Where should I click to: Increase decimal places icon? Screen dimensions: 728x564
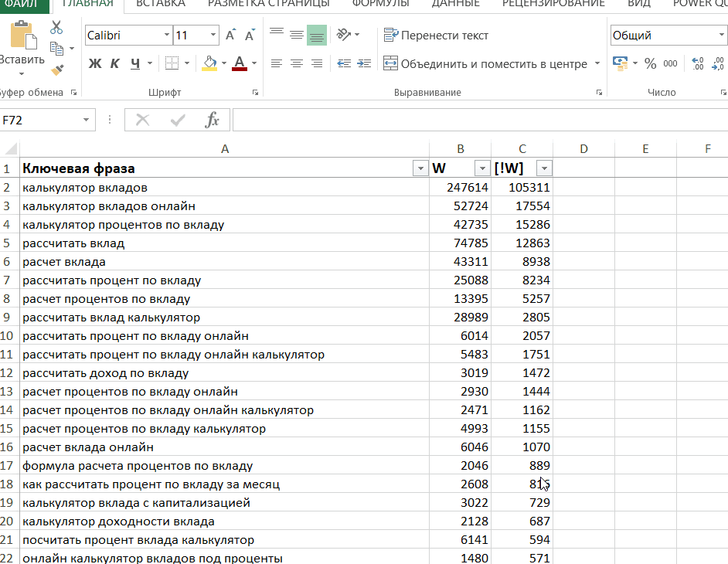698,63
